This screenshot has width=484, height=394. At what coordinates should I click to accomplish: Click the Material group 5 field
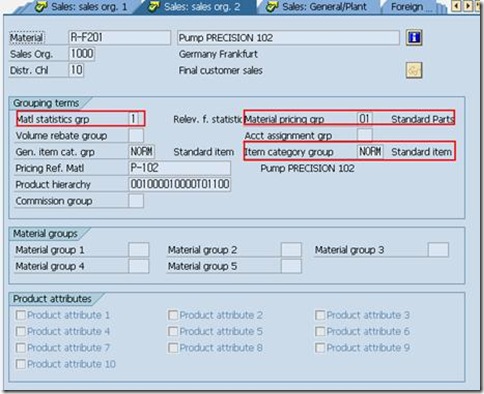291,266
